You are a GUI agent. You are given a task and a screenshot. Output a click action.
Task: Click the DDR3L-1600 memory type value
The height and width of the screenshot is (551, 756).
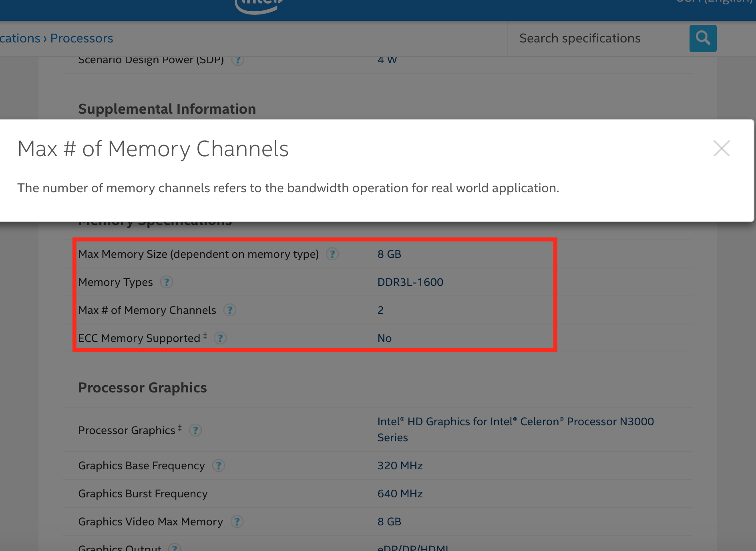point(410,282)
